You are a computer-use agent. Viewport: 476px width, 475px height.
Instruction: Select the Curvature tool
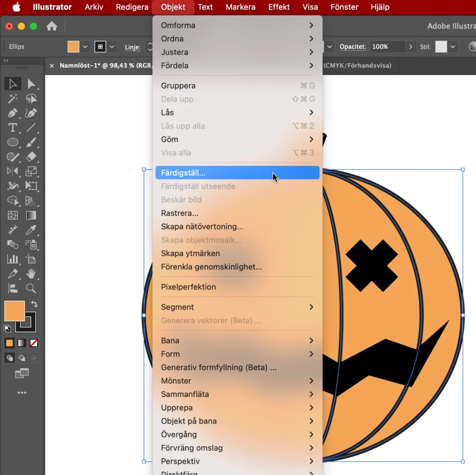(31, 113)
